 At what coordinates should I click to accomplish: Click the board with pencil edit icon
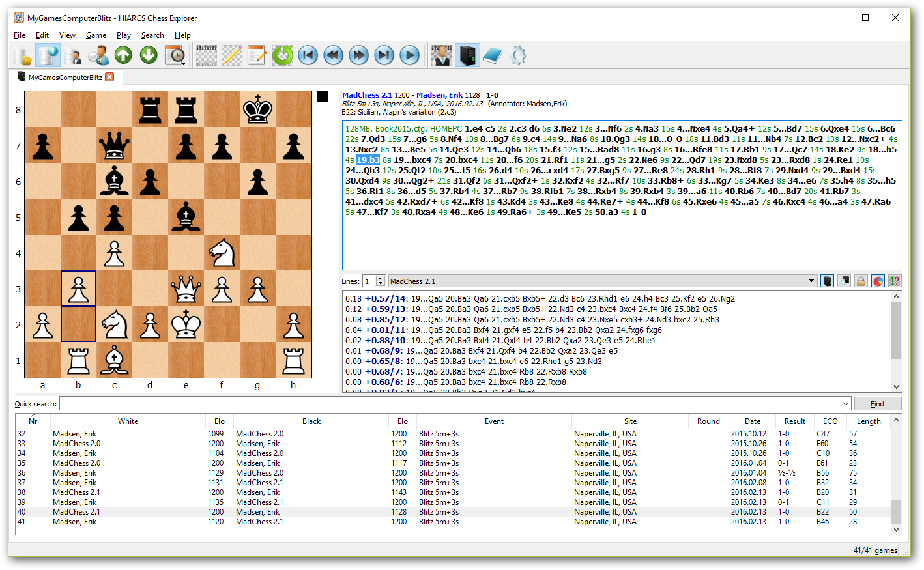tap(232, 55)
